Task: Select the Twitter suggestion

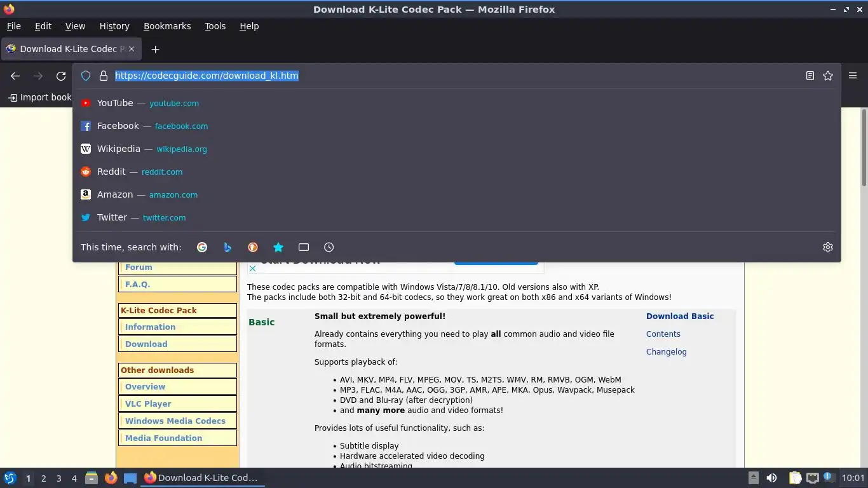Action: [x=457, y=217]
